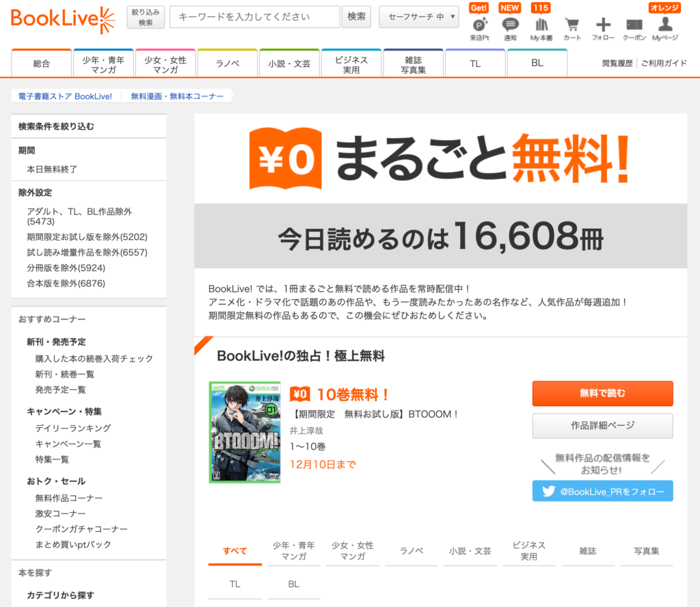Click 無料漫画・無料本コーナー breadcrumb

pos(177,96)
